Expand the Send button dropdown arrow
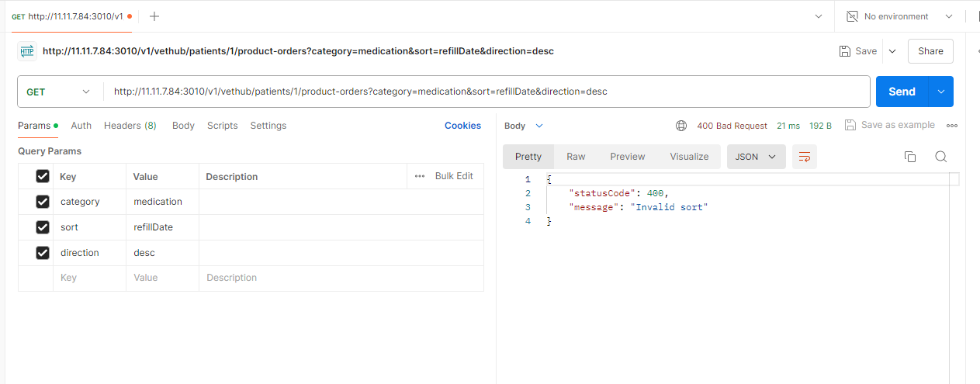This screenshot has width=980, height=384. [x=940, y=92]
